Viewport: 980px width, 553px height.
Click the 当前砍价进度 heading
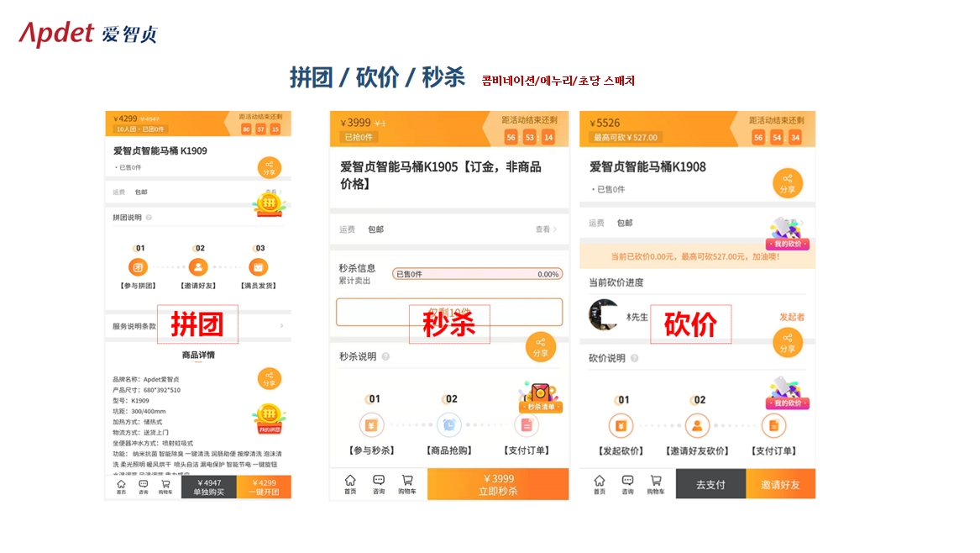point(616,282)
